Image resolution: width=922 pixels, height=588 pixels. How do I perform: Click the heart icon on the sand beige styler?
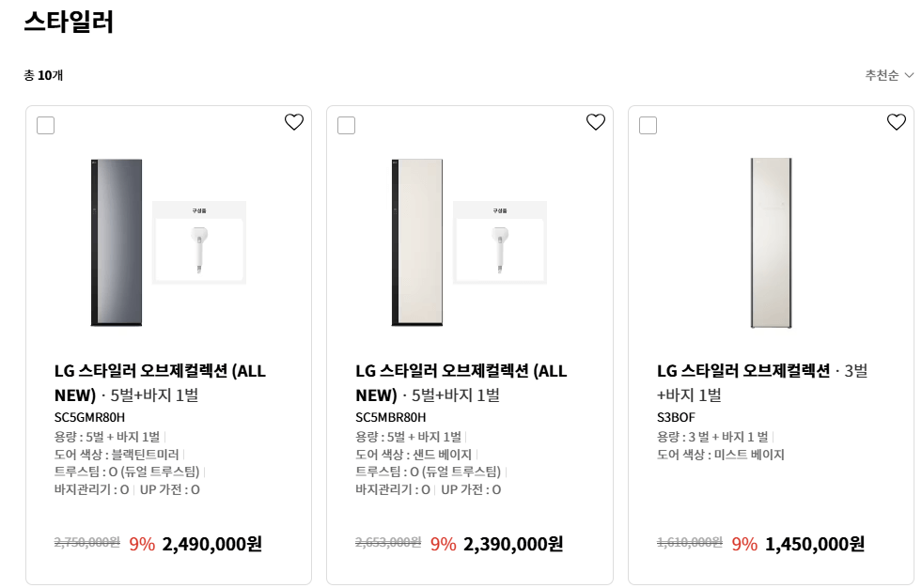(595, 122)
